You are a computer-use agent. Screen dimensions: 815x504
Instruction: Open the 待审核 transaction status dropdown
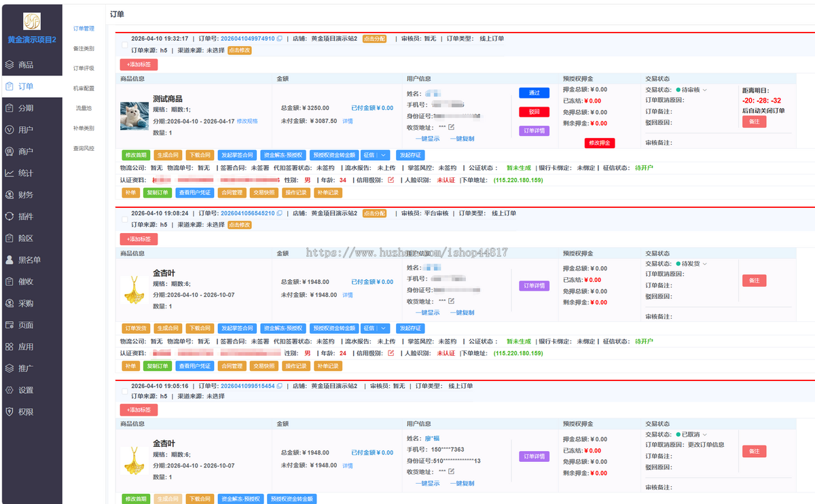(691, 90)
